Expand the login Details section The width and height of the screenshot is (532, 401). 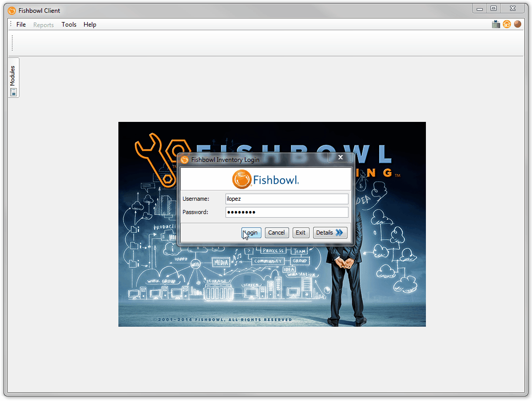(x=330, y=233)
